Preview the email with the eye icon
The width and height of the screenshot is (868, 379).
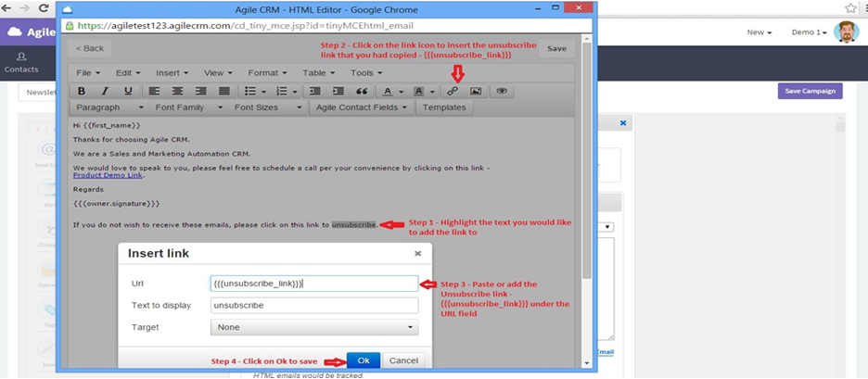(502, 92)
